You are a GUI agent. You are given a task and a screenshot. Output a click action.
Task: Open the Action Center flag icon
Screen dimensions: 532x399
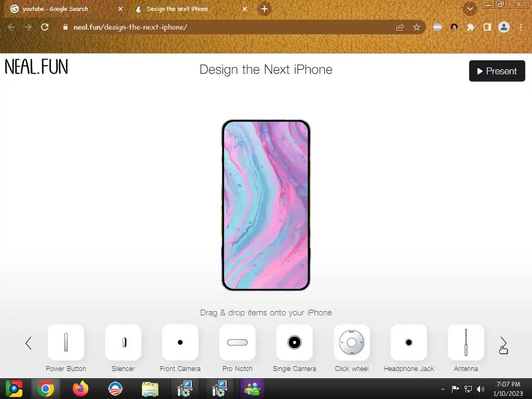(x=455, y=389)
